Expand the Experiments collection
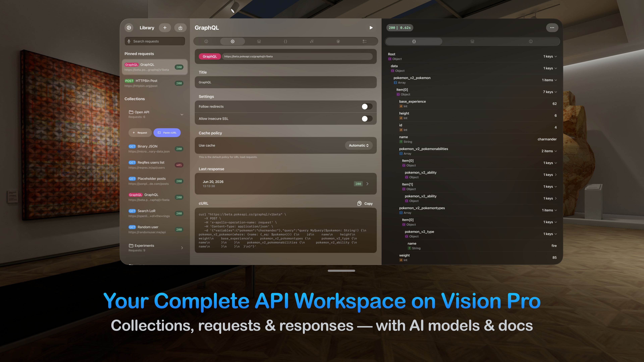Image resolution: width=644 pixels, height=362 pixels. 182,248
